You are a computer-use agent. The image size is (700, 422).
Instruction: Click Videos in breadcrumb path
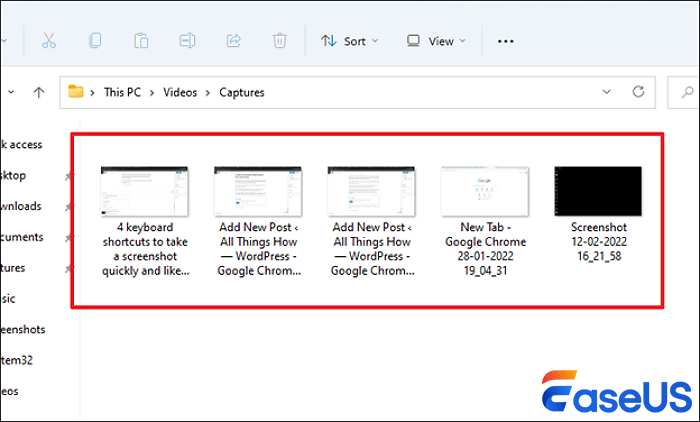pos(182,92)
